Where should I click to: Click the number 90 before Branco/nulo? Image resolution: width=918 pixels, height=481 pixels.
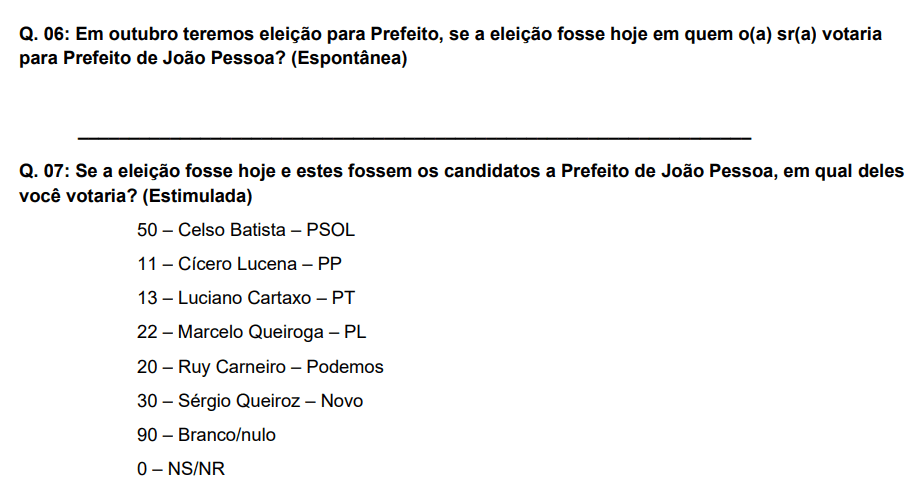point(147,435)
